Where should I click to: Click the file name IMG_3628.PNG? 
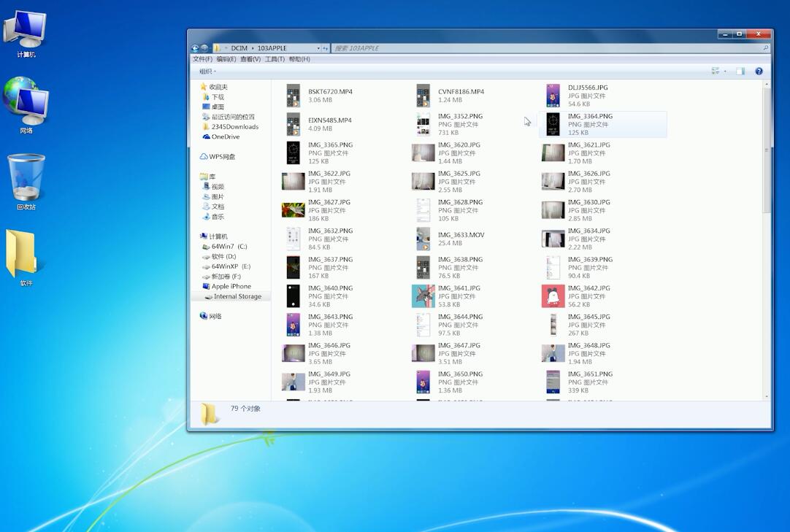[460, 202]
